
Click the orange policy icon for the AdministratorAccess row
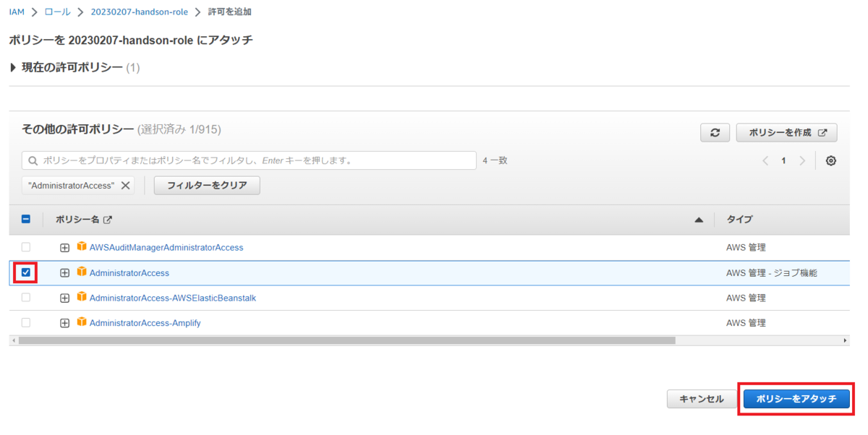(x=82, y=272)
